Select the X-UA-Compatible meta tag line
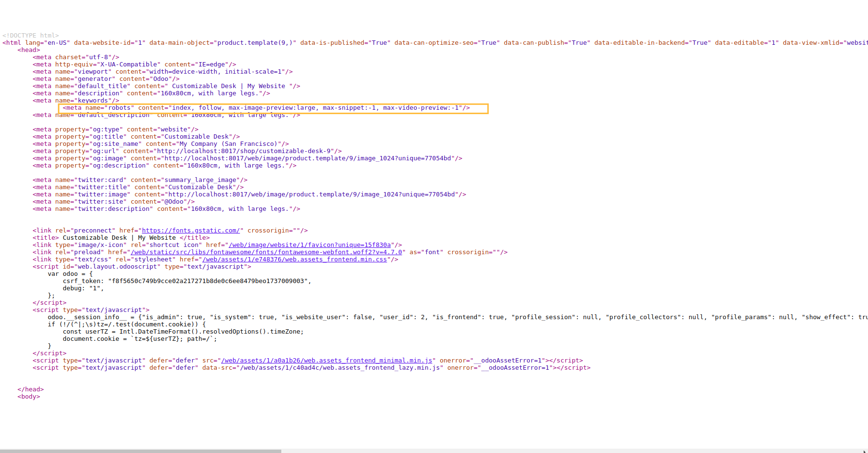Screen dimensions: 868x453 click(x=134, y=65)
